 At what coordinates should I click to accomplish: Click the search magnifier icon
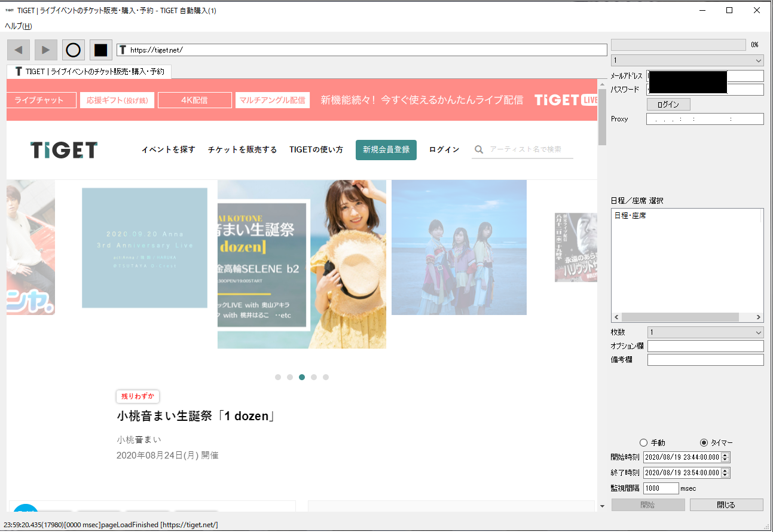pyautogui.click(x=479, y=149)
